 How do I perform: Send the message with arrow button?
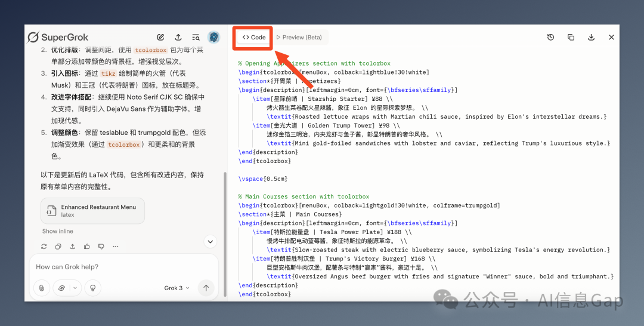click(206, 288)
